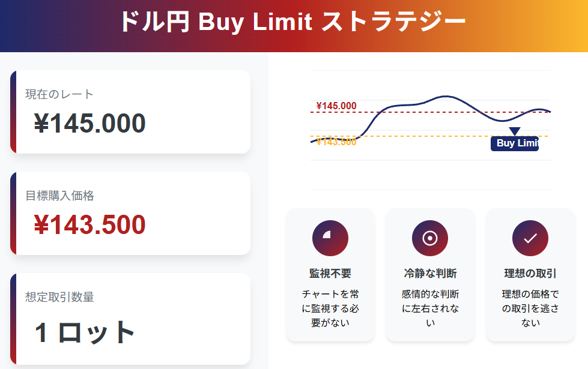This screenshot has height=369, width=588.
Task: Select the 想定取引数量 card
Action: click(130, 319)
